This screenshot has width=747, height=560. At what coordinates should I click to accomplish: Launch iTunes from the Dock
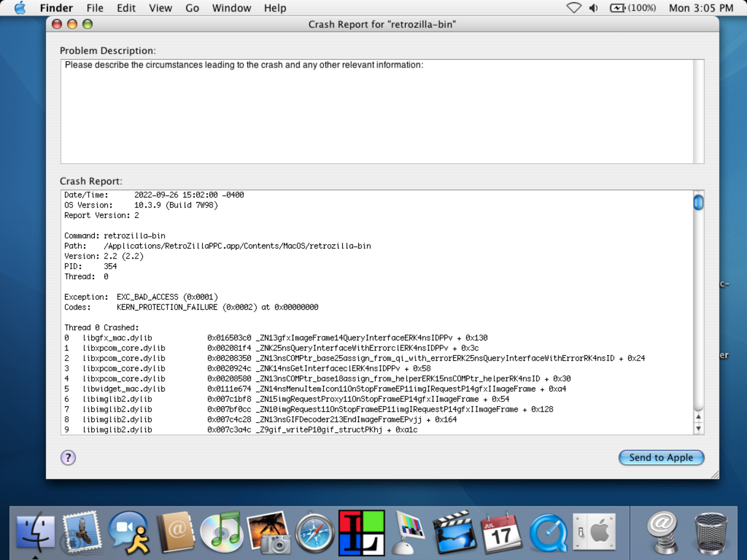click(x=222, y=532)
